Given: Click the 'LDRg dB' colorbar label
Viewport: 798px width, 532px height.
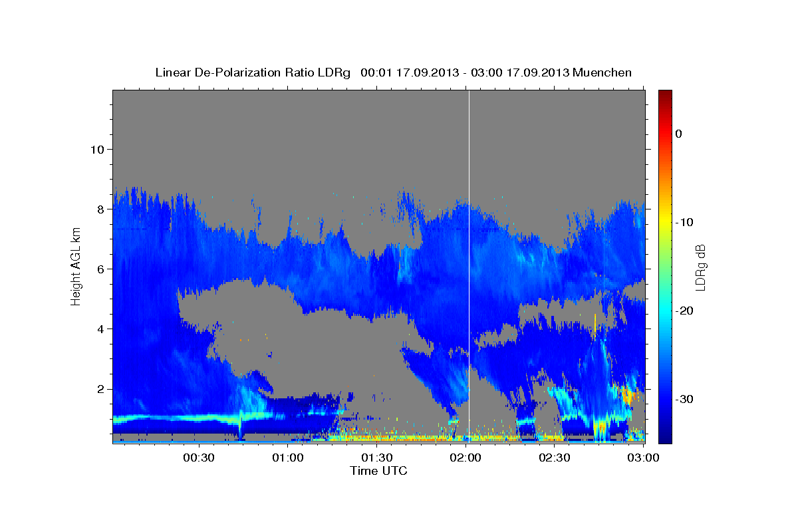Looking at the screenshot, I should pos(700,268).
